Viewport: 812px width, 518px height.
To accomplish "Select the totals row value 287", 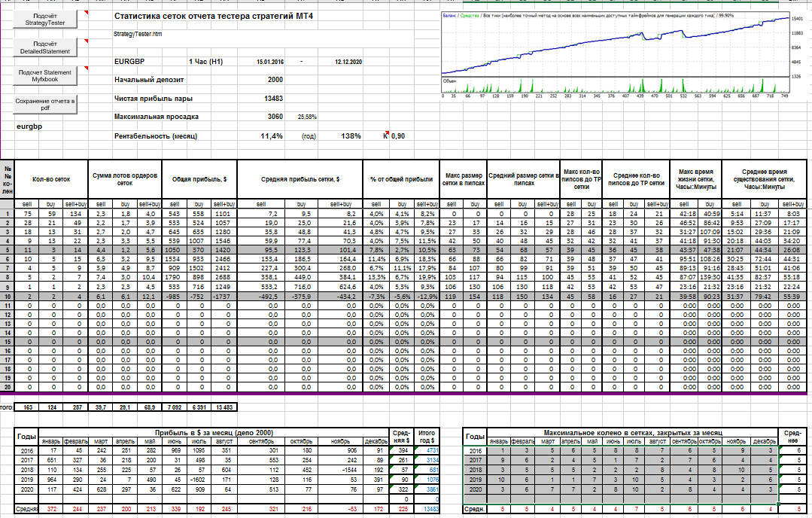I will pyautogui.click(x=77, y=407).
